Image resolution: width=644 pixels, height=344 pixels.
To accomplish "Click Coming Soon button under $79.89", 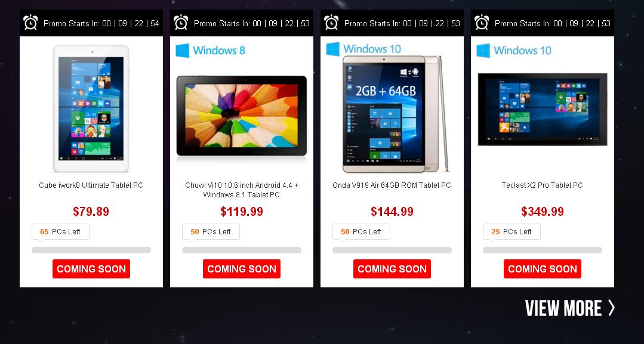I will click(x=91, y=269).
